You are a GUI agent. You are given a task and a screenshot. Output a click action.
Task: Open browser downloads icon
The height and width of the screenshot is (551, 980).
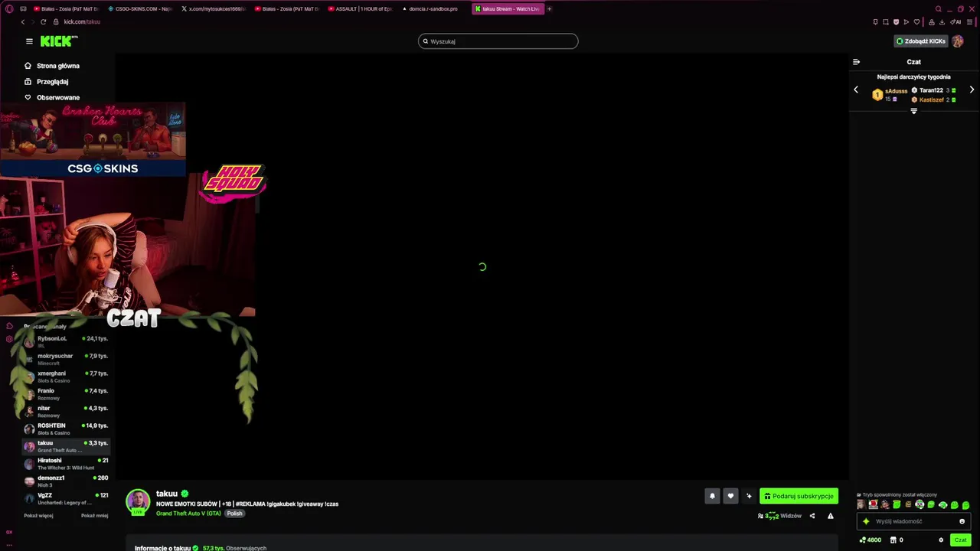942,21
